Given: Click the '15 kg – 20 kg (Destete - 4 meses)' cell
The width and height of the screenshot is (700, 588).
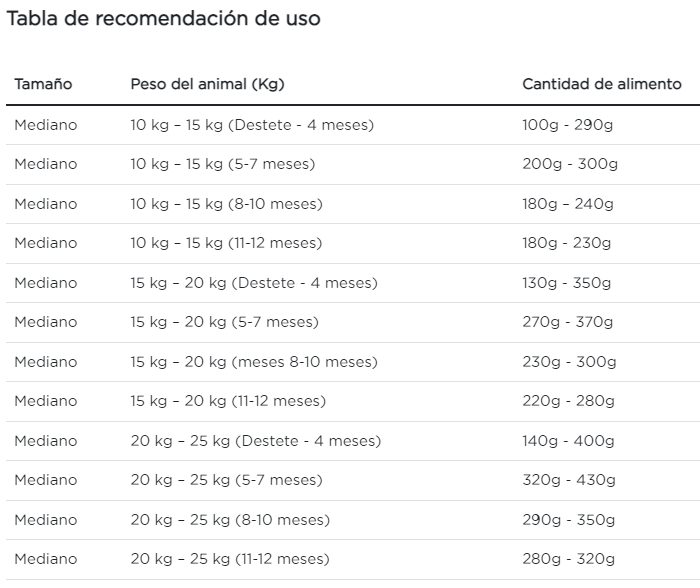Looking at the screenshot, I should pos(254,283).
